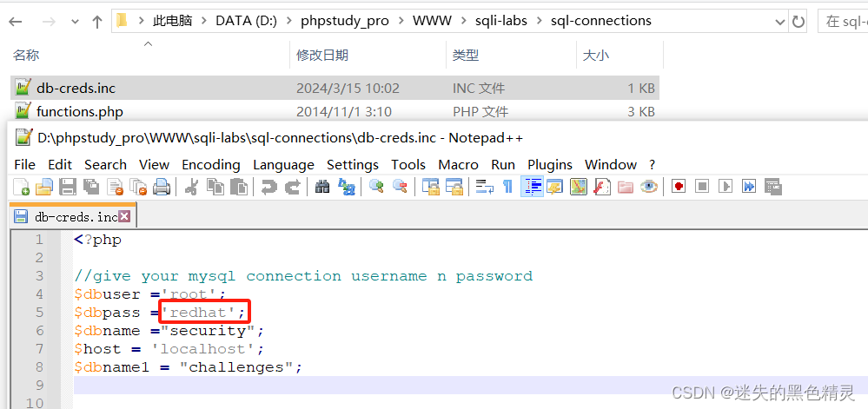Toggle the highlighted Indent Guide button
This screenshot has height=409, width=868.
(x=532, y=186)
